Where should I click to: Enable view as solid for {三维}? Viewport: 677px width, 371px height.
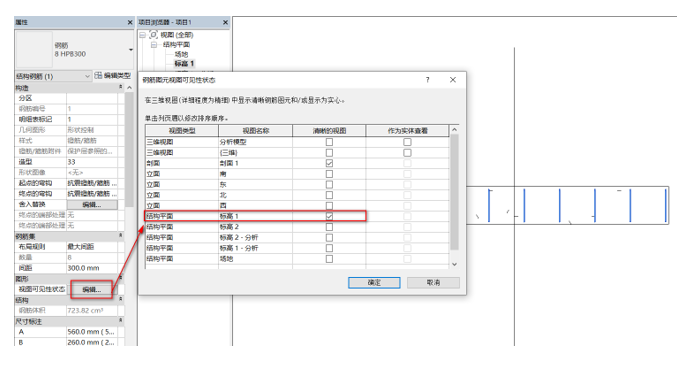407,152
